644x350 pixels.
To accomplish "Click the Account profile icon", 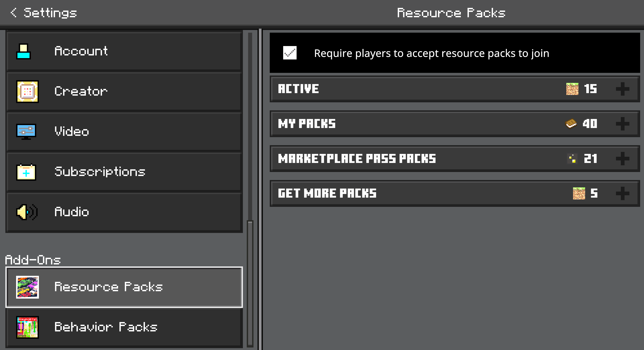I will [23, 51].
